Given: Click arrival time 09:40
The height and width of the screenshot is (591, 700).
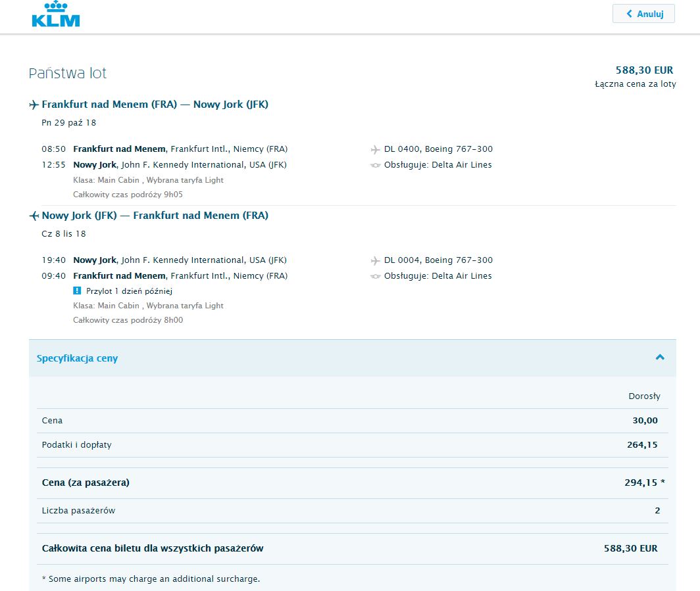Looking at the screenshot, I should click(53, 275).
